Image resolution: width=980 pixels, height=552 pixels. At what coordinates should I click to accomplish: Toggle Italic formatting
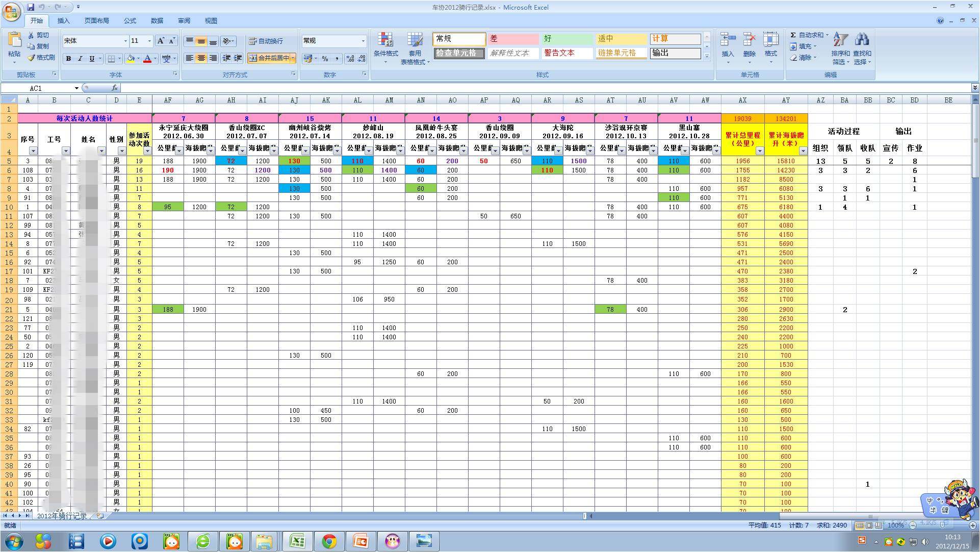[x=80, y=59]
